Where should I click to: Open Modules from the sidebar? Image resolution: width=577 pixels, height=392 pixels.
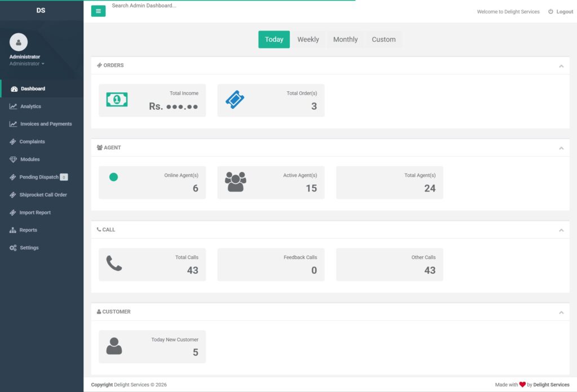point(42,159)
